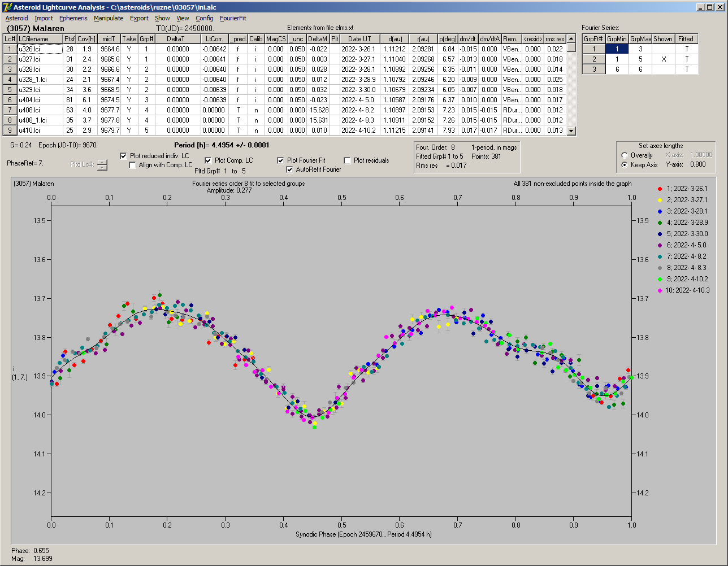Click the application icon in title bar

point(7,7)
